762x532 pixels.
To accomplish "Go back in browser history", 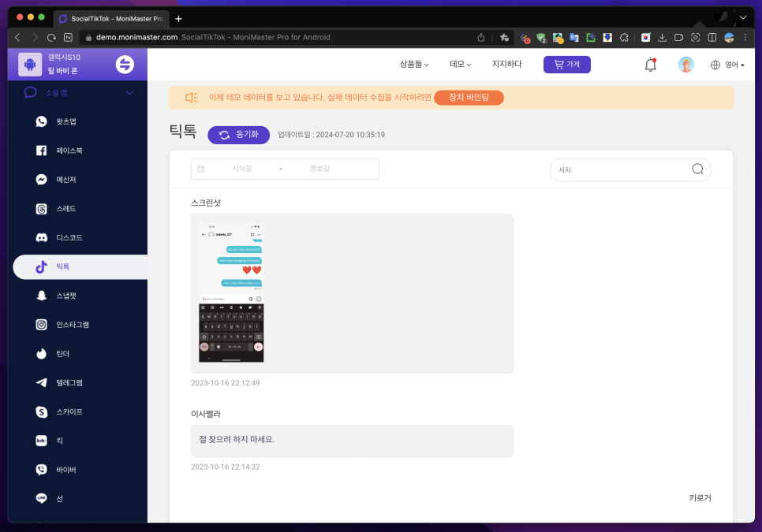I will (x=17, y=37).
